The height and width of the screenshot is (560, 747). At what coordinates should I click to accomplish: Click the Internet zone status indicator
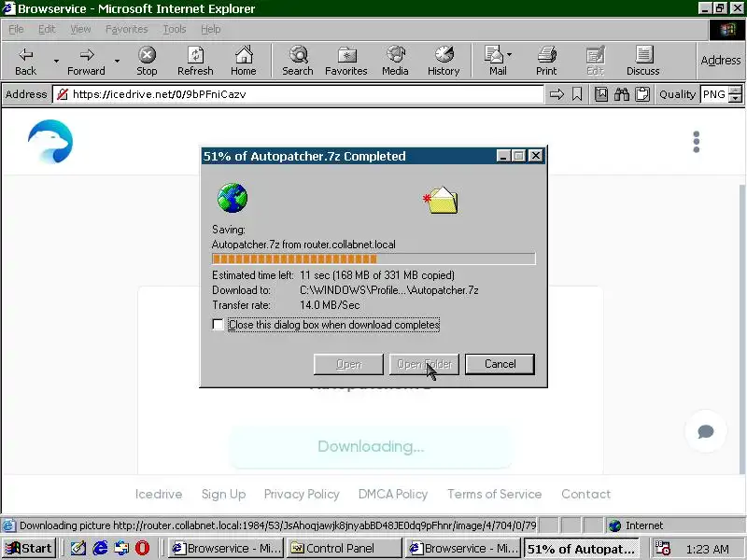click(x=674, y=525)
